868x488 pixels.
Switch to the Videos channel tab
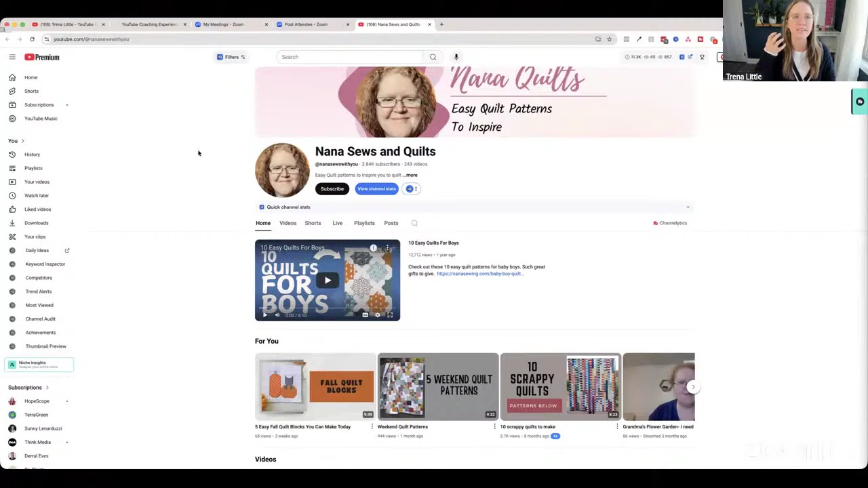pyautogui.click(x=288, y=223)
